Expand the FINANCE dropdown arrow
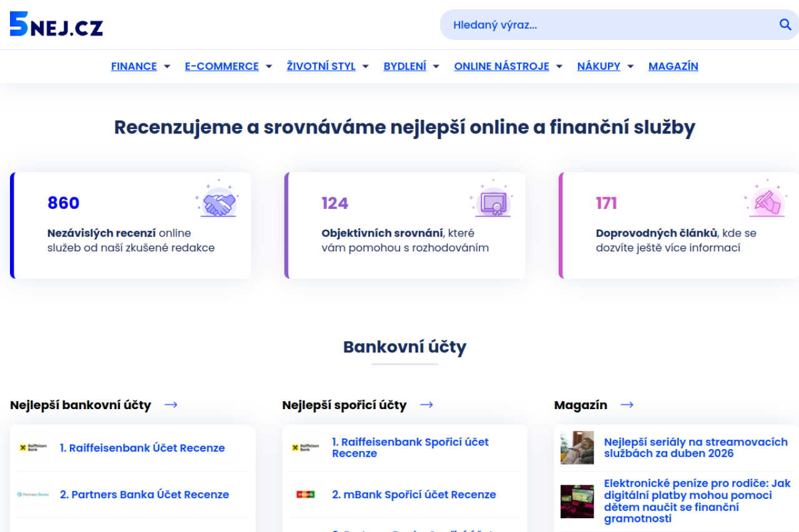 (x=167, y=67)
